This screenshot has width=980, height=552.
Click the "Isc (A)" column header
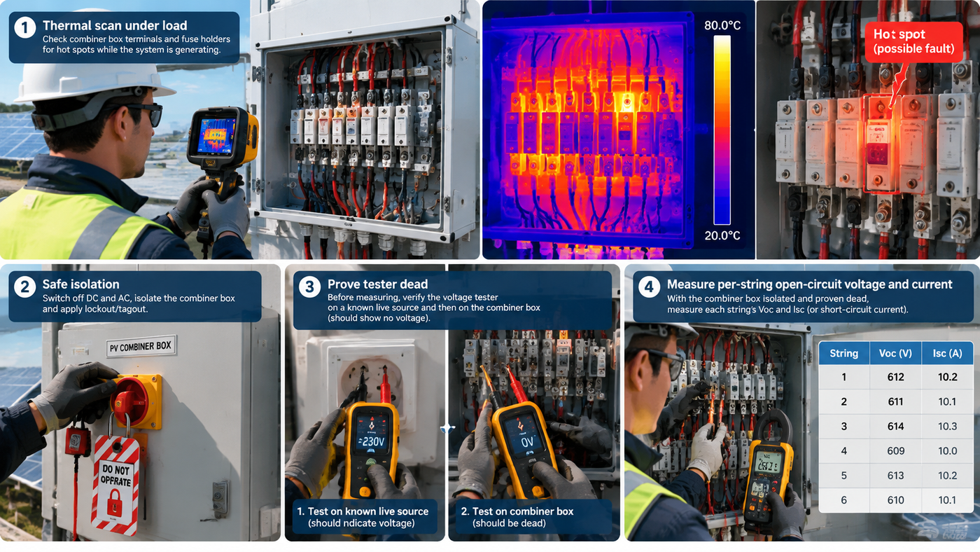point(947,354)
